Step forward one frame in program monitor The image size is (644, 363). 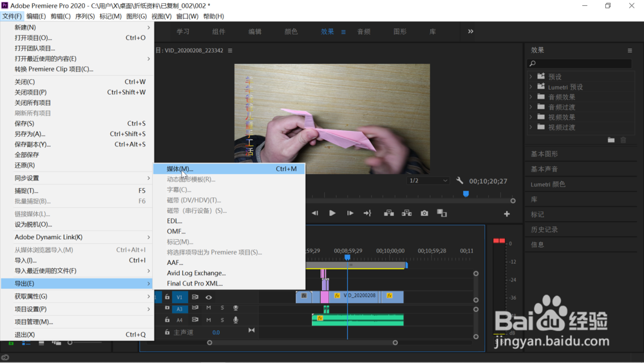pyautogui.click(x=350, y=213)
